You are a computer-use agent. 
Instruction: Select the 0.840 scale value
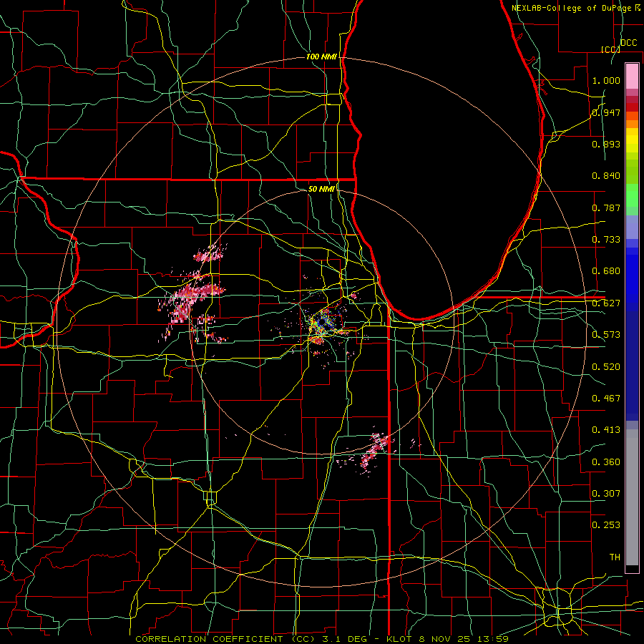pos(606,176)
